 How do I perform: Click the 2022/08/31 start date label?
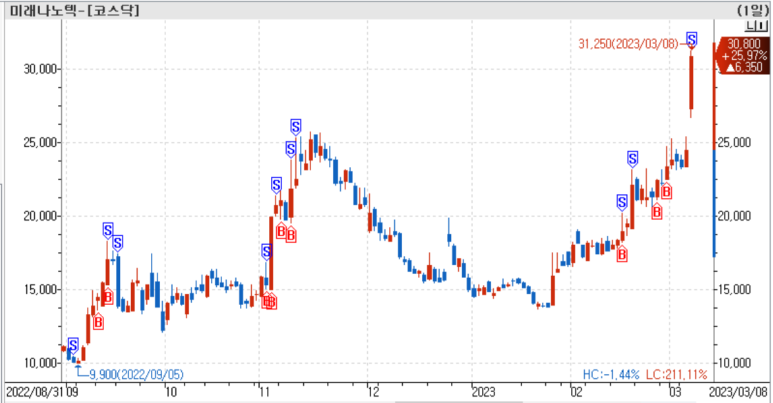[35, 393]
